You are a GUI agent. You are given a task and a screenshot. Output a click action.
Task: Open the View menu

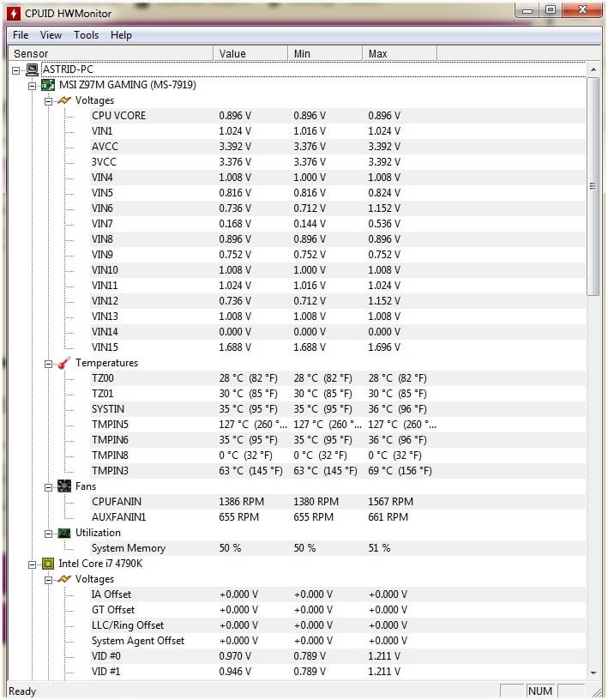(x=51, y=35)
